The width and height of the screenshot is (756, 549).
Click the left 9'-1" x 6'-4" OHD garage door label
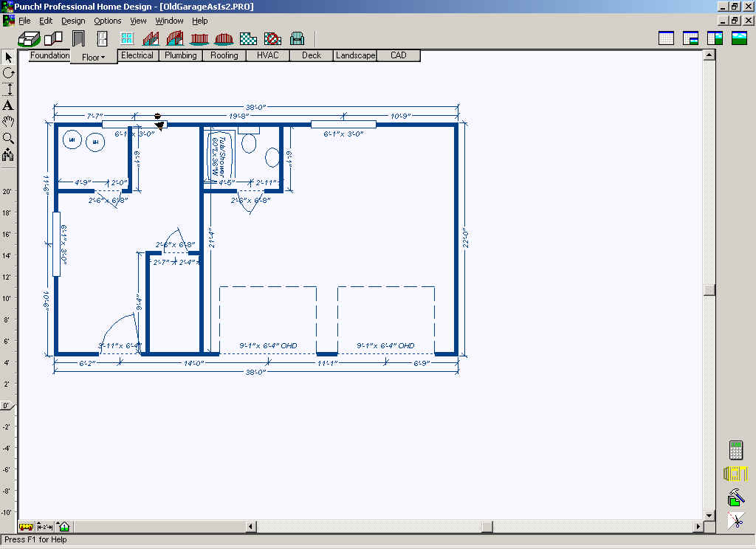pyautogui.click(x=268, y=345)
